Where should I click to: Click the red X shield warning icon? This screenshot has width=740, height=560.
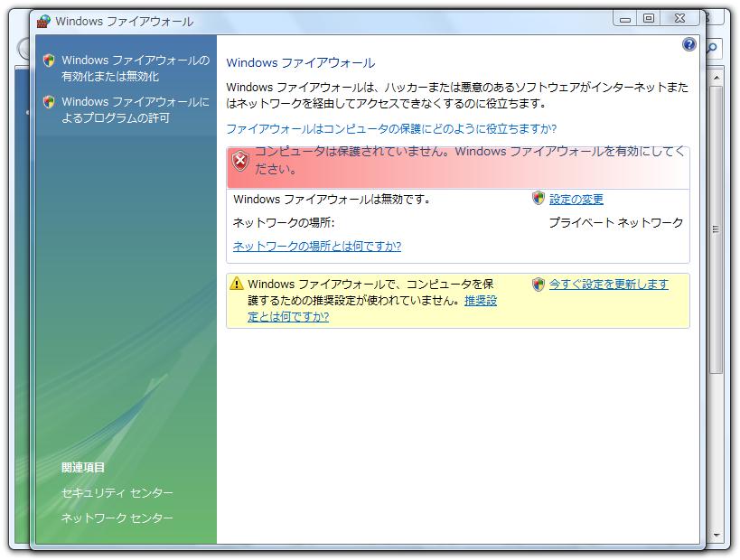click(240, 162)
